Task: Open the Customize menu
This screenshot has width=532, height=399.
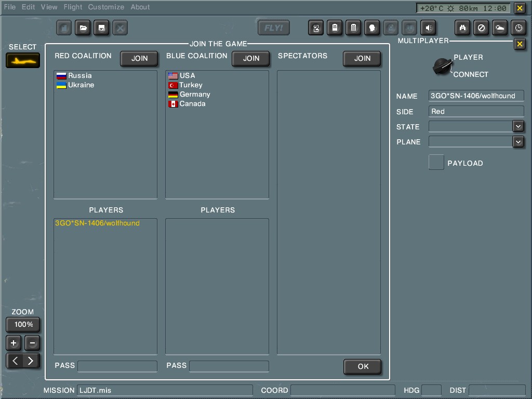Action: 106,7
